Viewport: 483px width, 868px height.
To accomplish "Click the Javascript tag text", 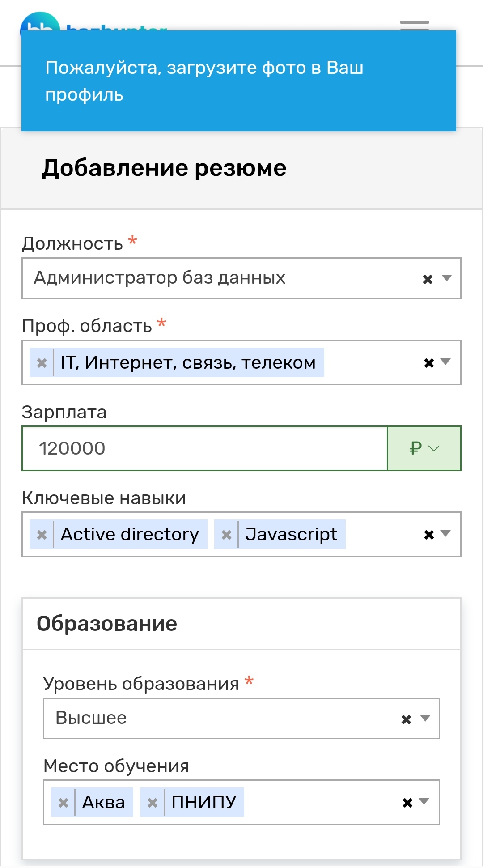I will (291, 534).
